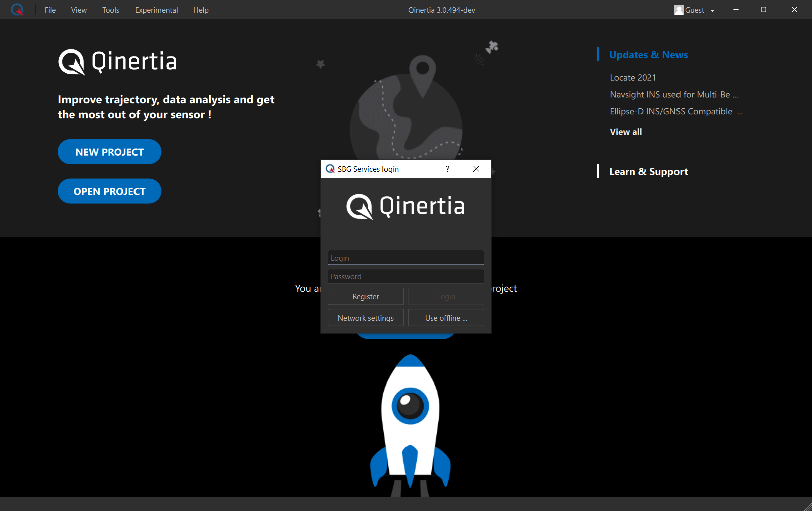Focus the Login input field
This screenshot has width=812, height=511.
pyautogui.click(x=406, y=258)
